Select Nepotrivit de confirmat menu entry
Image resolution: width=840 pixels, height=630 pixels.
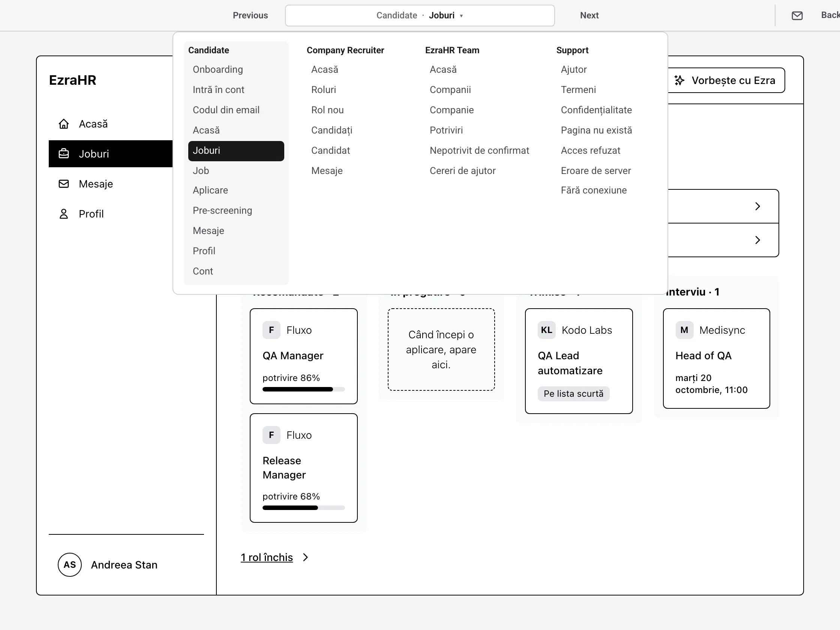coord(479,150)
